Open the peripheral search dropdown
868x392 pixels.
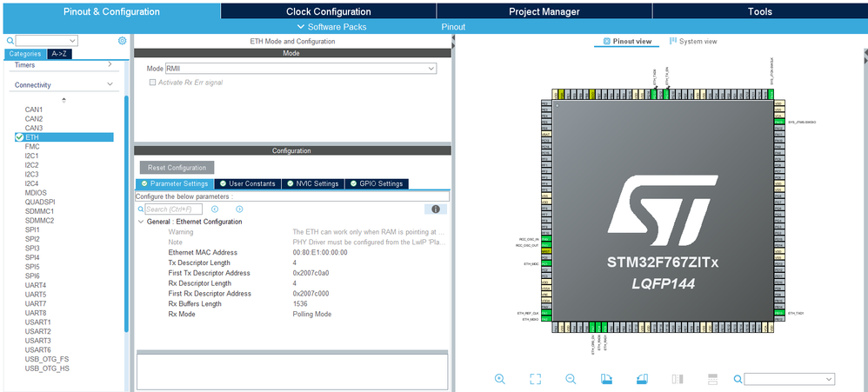coord(72,41)
